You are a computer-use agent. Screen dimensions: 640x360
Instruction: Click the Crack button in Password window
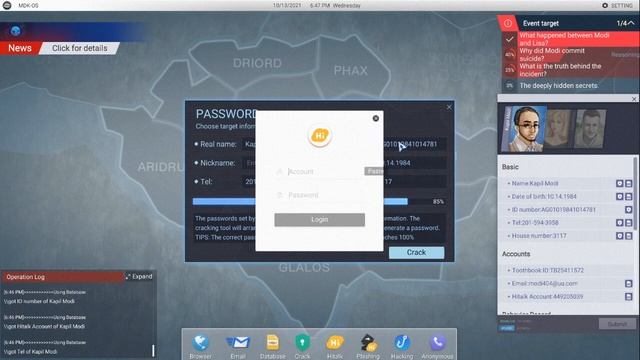[x=416, y=253]
